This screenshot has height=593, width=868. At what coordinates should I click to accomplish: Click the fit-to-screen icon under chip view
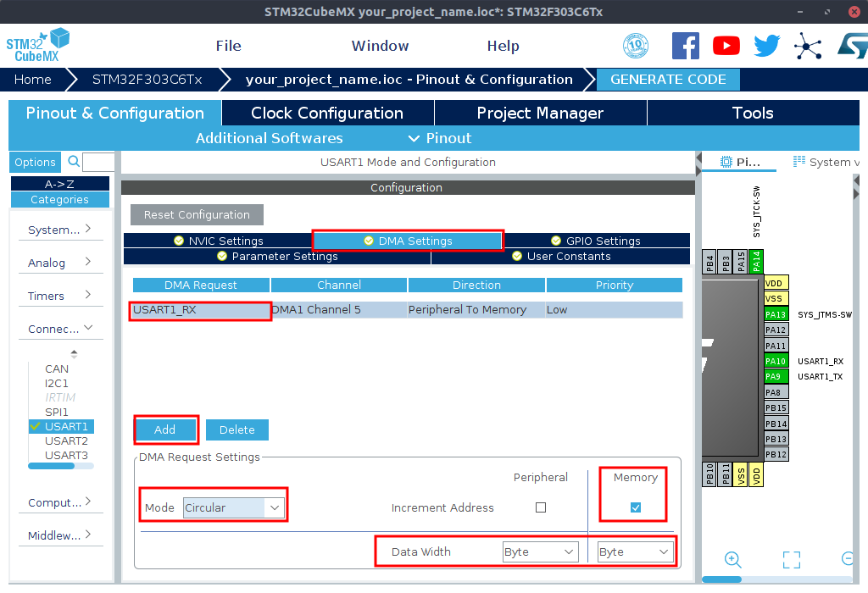point(792,560)
